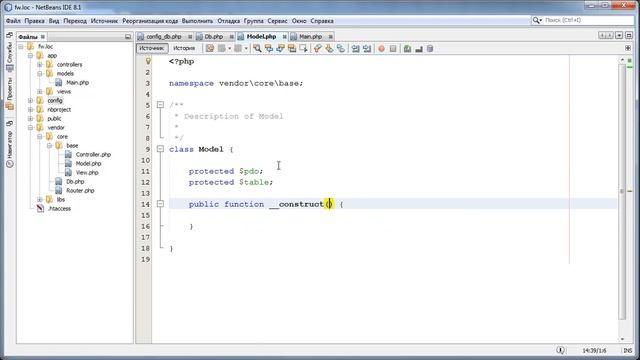Click the Источник source view button
Image resolution: width=640 pixels, height=360 pixels.
152,48
